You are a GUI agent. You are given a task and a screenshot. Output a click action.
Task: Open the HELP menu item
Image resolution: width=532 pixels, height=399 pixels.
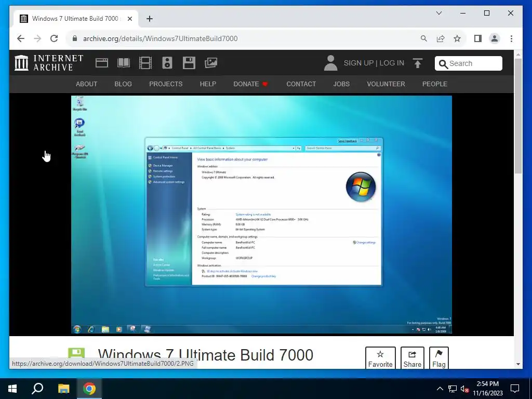pyautogui.click(x=208, y=84)
